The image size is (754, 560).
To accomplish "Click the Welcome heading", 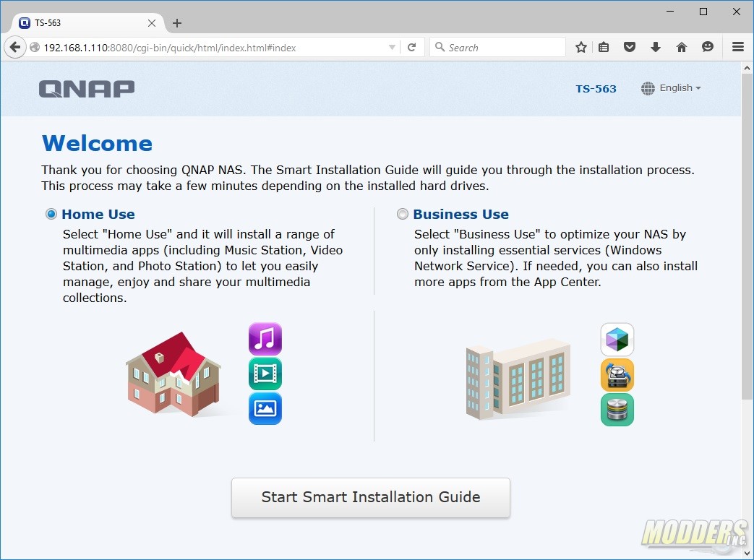I will point(97,143).
